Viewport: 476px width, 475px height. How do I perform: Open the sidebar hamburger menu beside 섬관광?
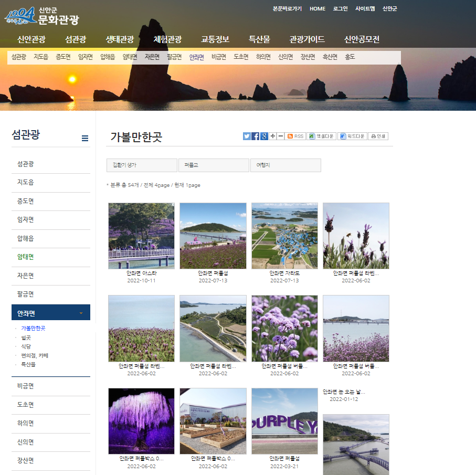(x=85, y=139)
